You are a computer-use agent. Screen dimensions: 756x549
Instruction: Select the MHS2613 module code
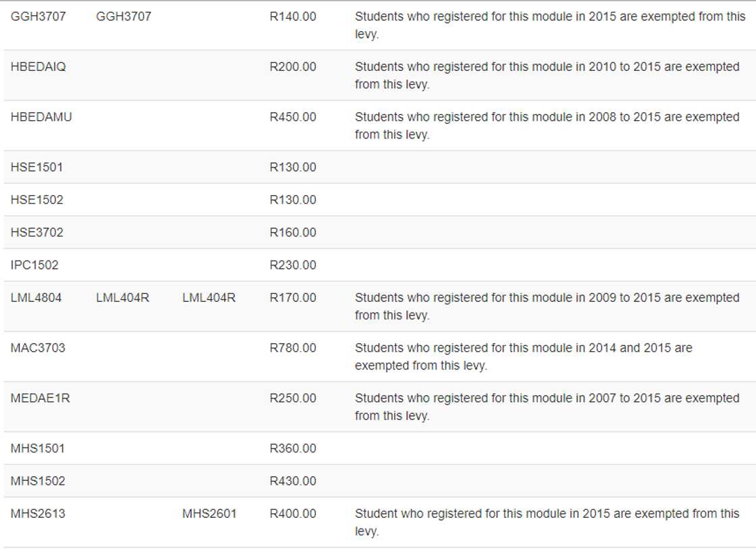tap(38, 513)
